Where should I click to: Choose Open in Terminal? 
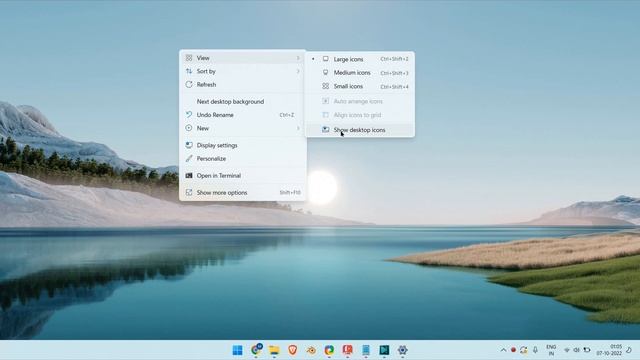pos(243,176)
